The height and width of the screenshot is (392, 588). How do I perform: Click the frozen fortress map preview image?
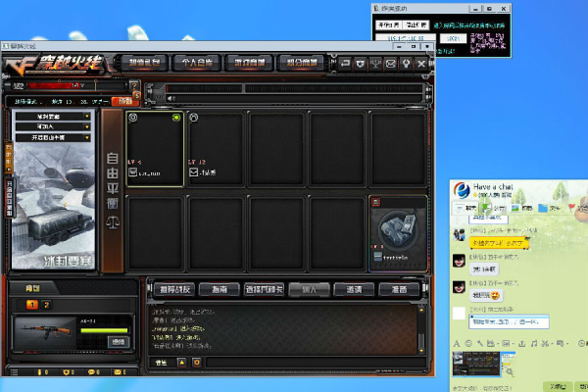click(x=53, y=207)
